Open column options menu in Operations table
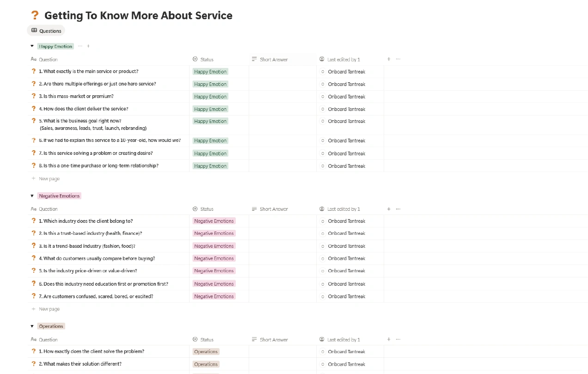This screenshot has height=374, width=588. (398, 340)
